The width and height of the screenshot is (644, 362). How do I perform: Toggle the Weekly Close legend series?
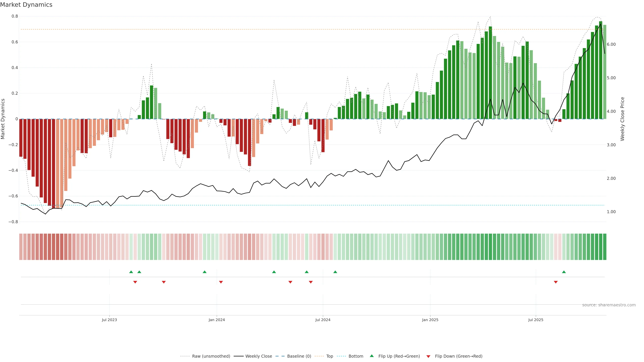tap(258, 356)
